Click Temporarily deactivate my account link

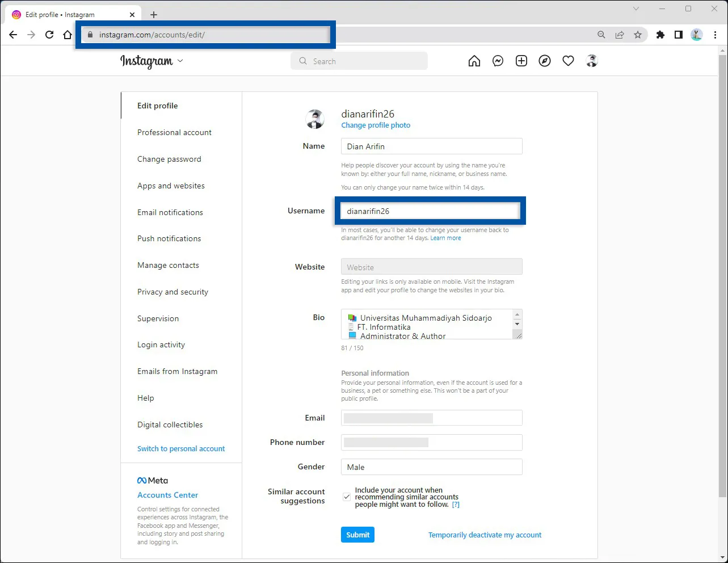tap(485, 534)
